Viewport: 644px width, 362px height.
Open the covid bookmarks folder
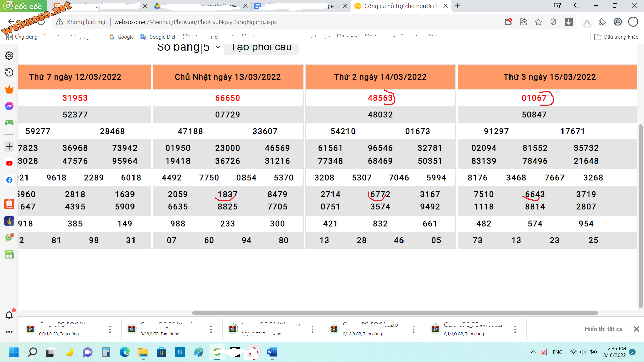[348, 37]
